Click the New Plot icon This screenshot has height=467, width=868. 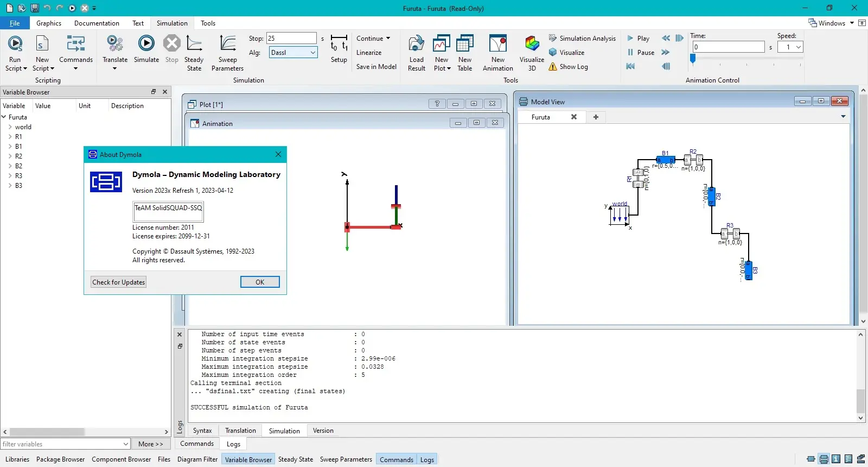(442, 43)
